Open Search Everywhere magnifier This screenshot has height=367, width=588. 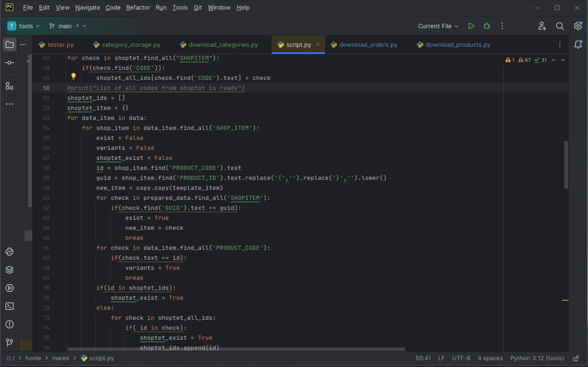560,26
